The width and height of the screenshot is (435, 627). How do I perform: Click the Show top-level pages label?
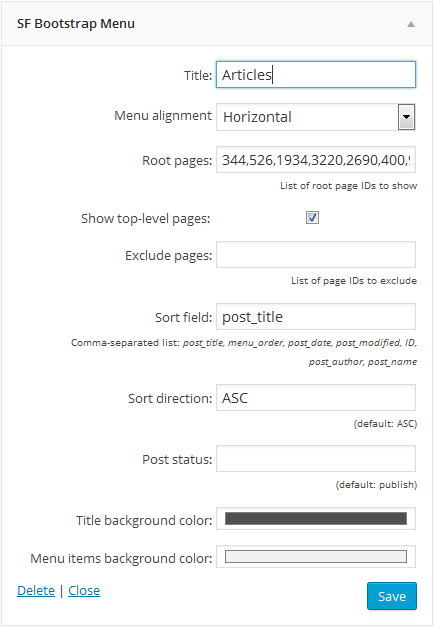click(146, 219)
